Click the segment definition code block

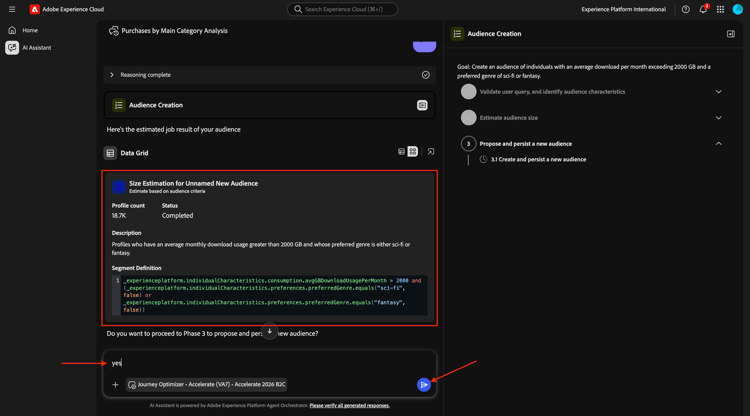[269, 295]
